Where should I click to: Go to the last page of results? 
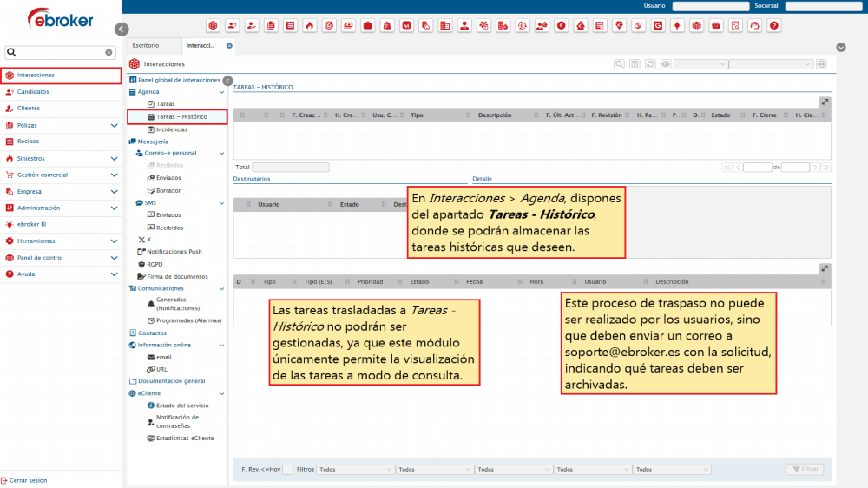[826, 168]
